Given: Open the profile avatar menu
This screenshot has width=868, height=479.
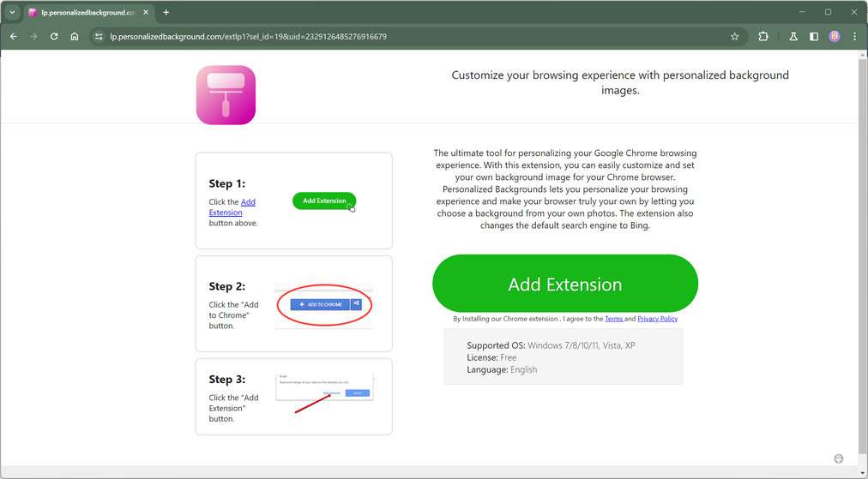Looking at the screenshot, I should [835, 37].
